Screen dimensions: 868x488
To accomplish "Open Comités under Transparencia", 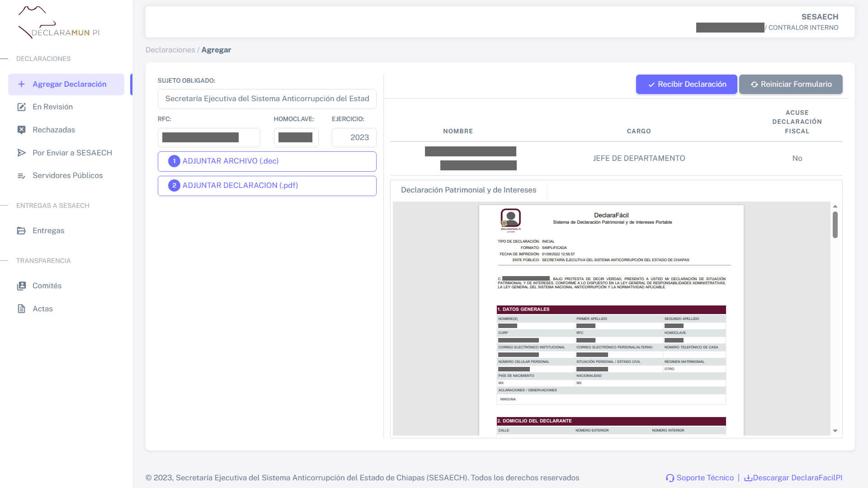I will 66,286.
